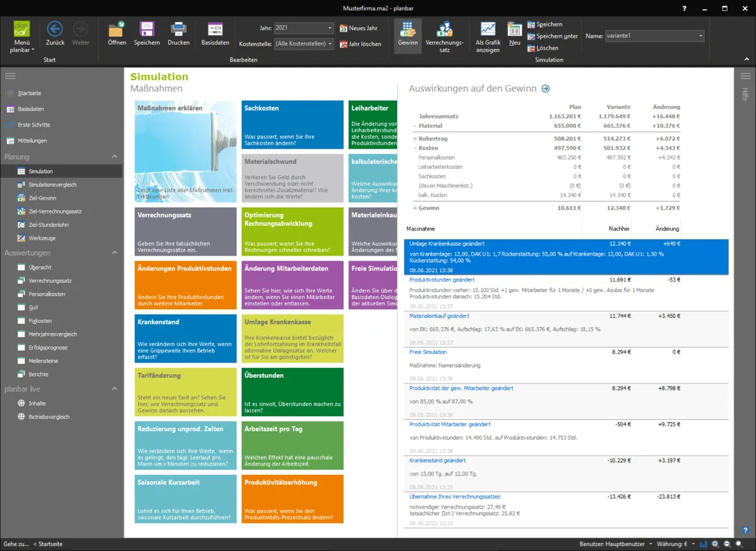Viewport: 756px width, 551px height.
Task: Click the Neues Jahr button
Action: [x=358, y=28]
